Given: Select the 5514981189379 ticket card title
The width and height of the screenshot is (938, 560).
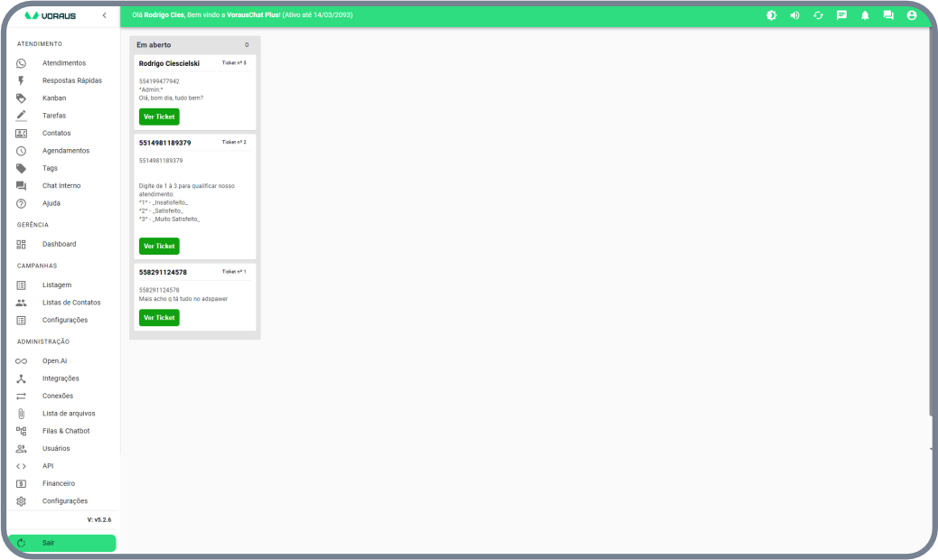Looking at the screenshot, I should (x=164, y=143).
